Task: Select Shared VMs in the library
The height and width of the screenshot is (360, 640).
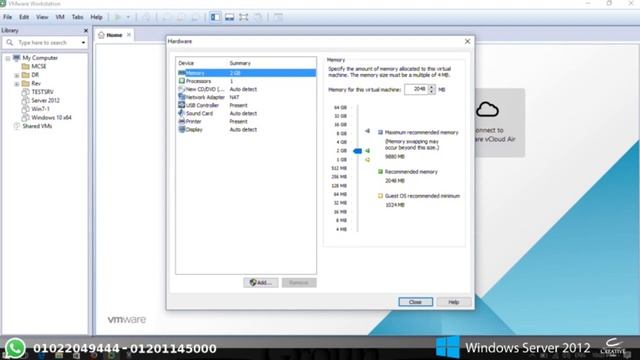Action: [37, 126]
